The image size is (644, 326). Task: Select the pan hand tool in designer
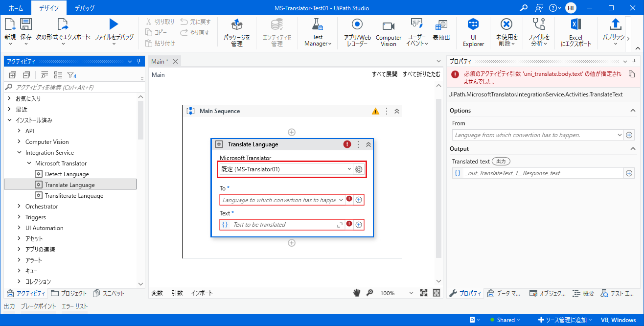pos(357,293)
